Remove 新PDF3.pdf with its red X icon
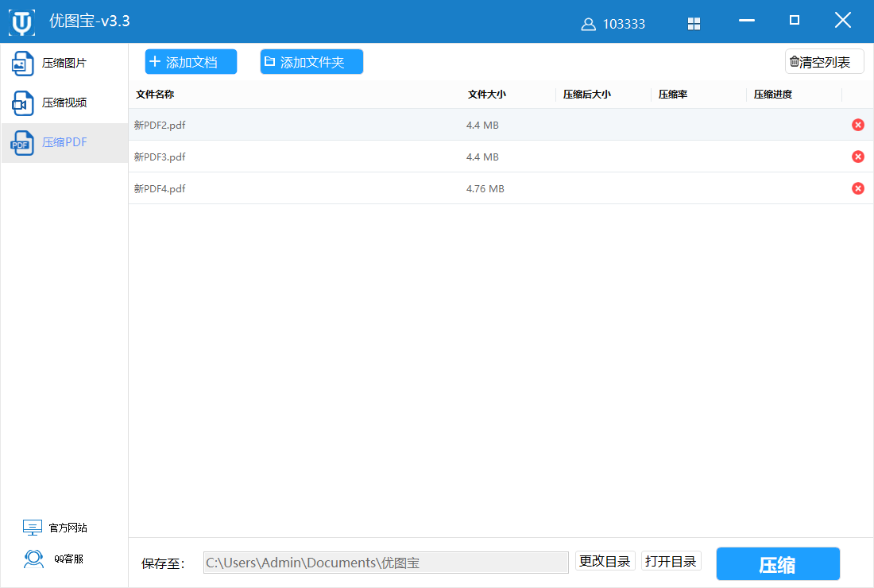The width and height of the screenshot is (874, 588). coord(858,157)
